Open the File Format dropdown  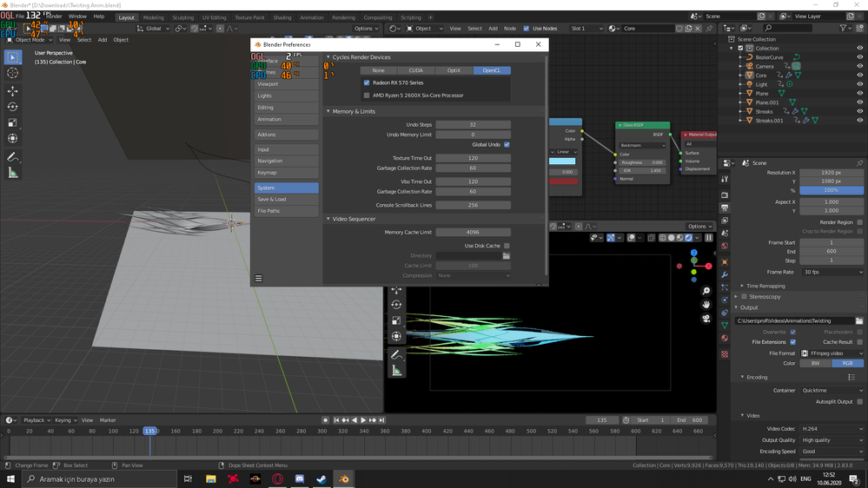[832, 353]
